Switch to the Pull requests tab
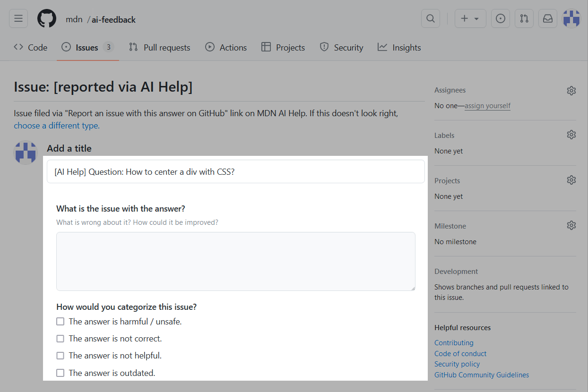Screen dimensions: 588x392 [160, 48]
